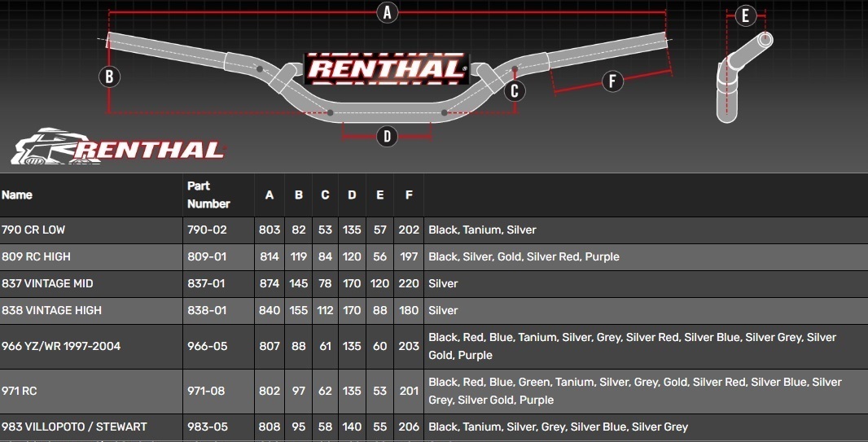Screen dimensions: 868x442
Task: Click the circled D clamp width marker
Action: coord(388,136)
